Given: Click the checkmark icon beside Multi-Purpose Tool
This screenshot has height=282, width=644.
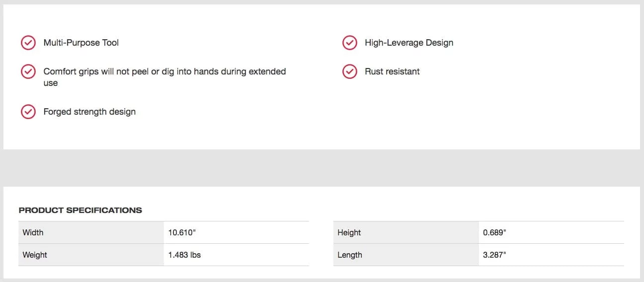Looking at the screenshot, I should pos(28,43).
